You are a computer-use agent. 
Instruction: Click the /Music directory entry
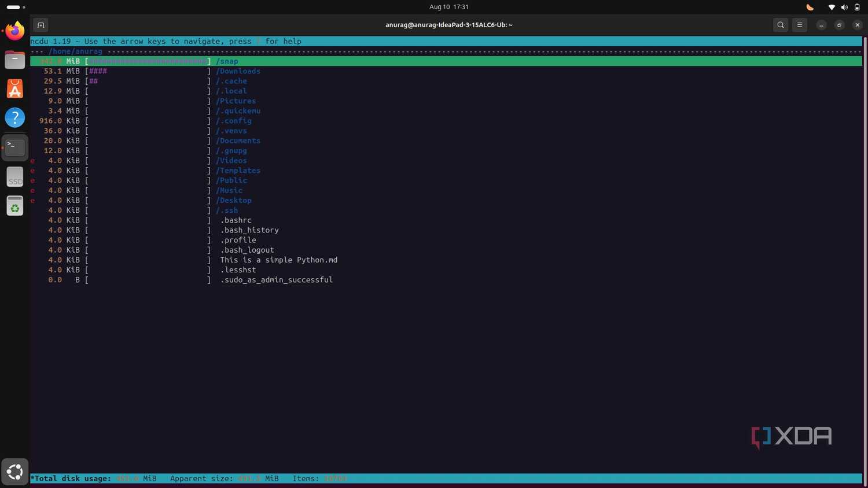(229, 190)
